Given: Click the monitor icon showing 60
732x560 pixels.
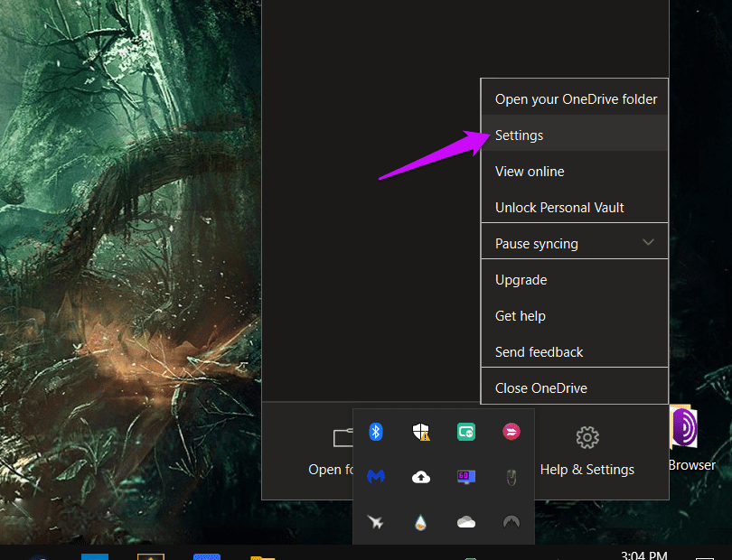Looking at the screenshot, I should tap(466, 477).
